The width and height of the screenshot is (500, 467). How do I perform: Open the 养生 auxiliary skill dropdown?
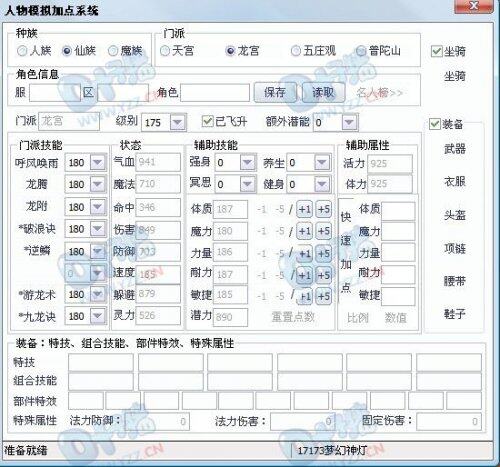[322, 163]
